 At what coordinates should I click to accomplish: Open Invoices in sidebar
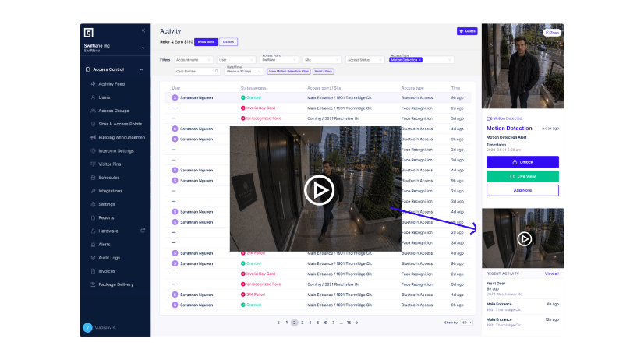(106, 271)
